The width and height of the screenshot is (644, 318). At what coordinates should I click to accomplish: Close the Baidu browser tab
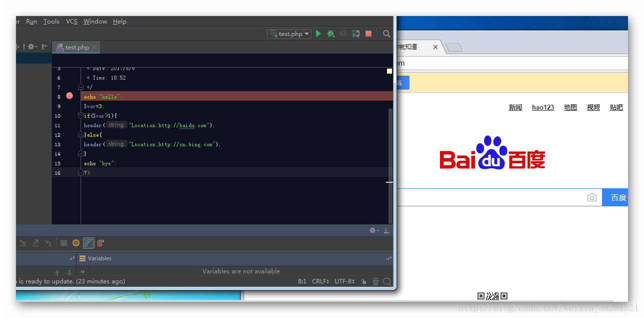click(435, 47)
